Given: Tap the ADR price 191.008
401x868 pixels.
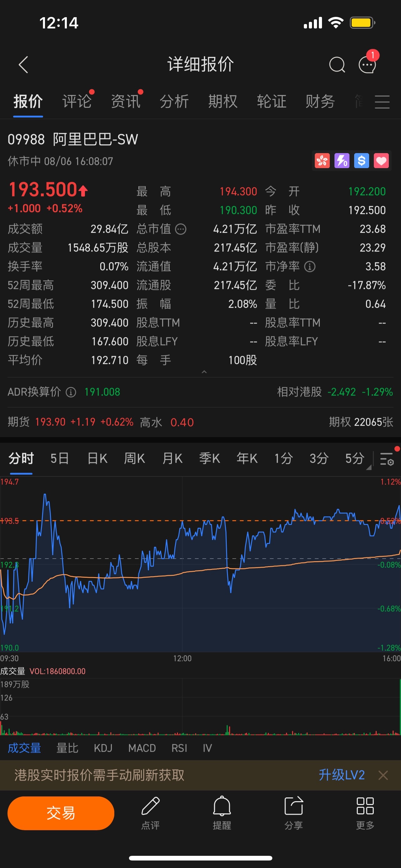Looking at the screenshot, I should [x=102, y=392].
